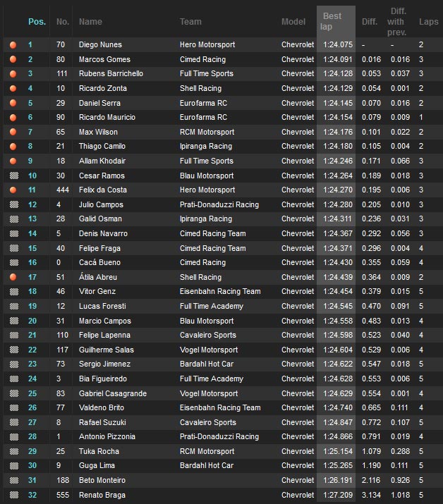The height and width of the screenshot is (504, 443).
Task: Sort by the Laps column header
Action: click(x=428, y=22)
